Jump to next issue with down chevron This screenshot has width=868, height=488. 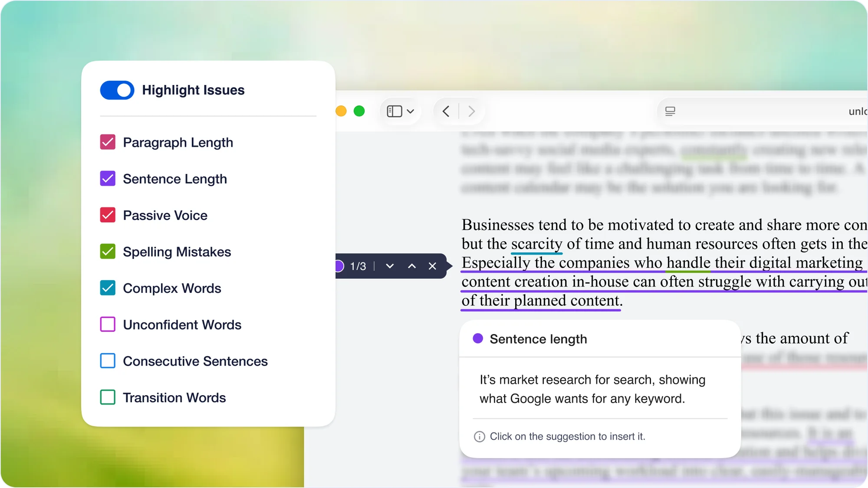pyautogui.click(x=390, y=266)
